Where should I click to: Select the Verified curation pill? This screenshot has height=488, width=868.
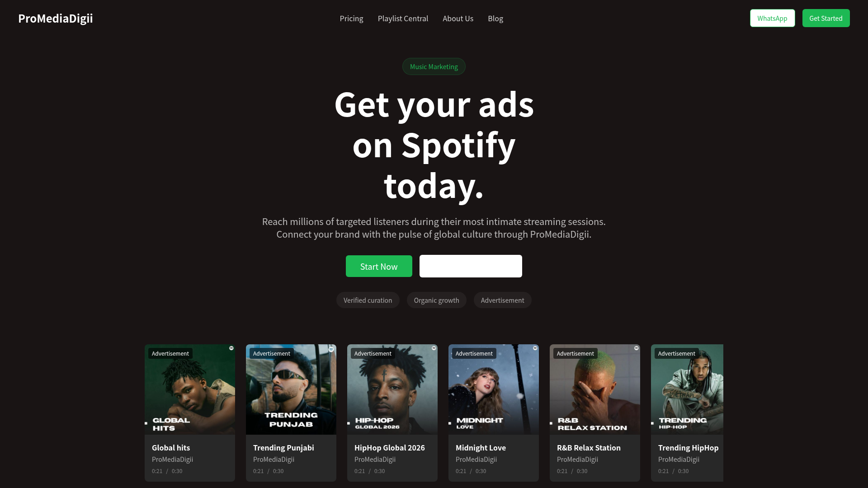pyautogui.click(x=368, y=300)
